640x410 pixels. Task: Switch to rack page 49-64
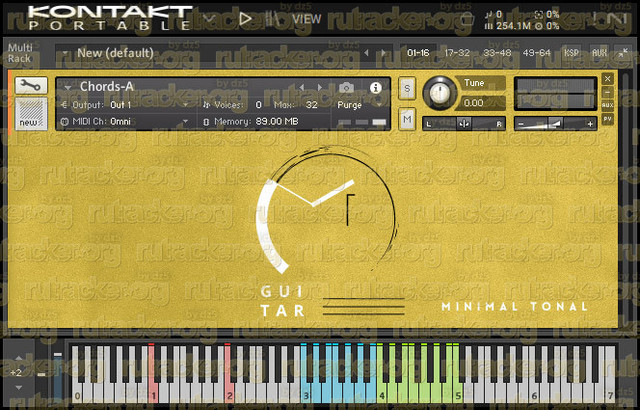tap(536, 53)
